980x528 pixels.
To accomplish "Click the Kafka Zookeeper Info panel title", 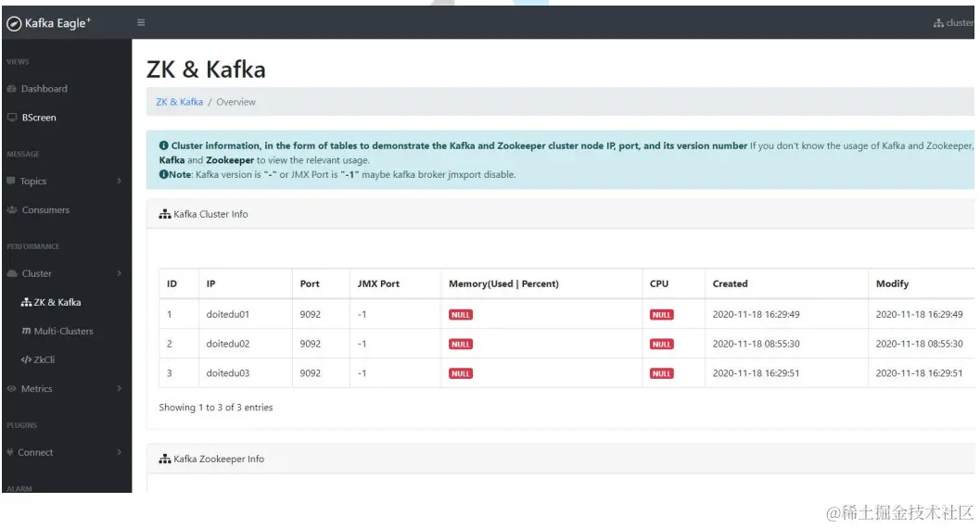I will pos(219,459).
